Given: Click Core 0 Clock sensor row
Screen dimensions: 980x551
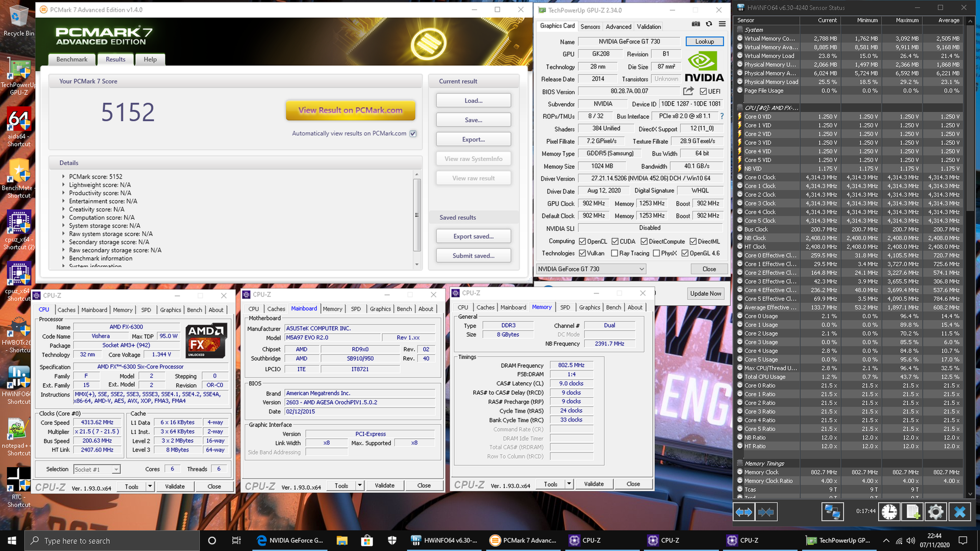Looking at the screenshot, I should click(x=849, y=177).
